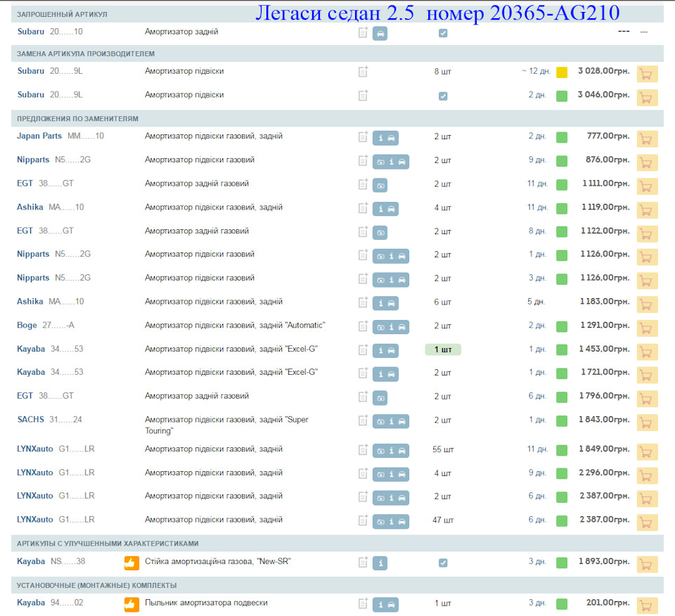Add EGT 1 111,00 грн. item to cart
Image resolution: width=675 pixels, height=616 pixels.
coord(647,186)
